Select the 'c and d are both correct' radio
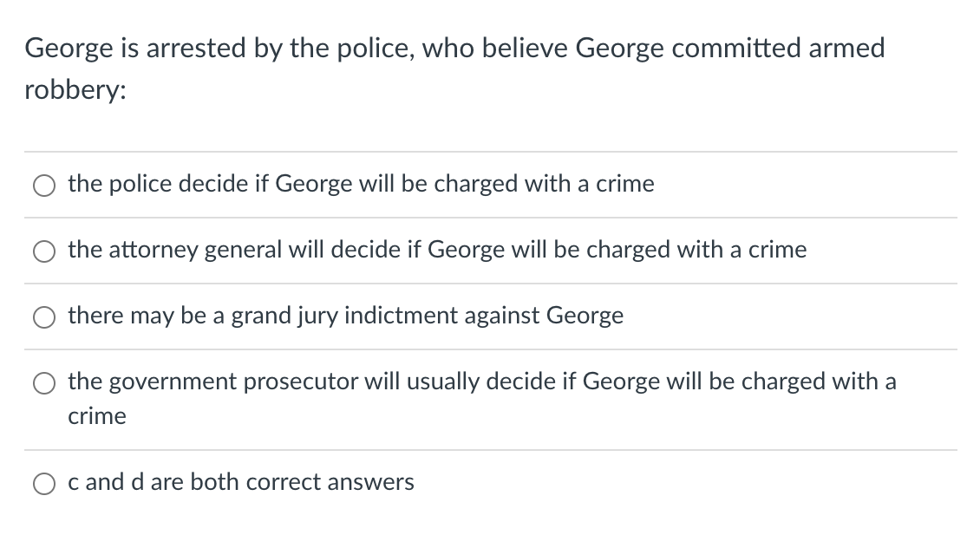The width and height of the screenshot is (980, 548). (x=43, y=484)
